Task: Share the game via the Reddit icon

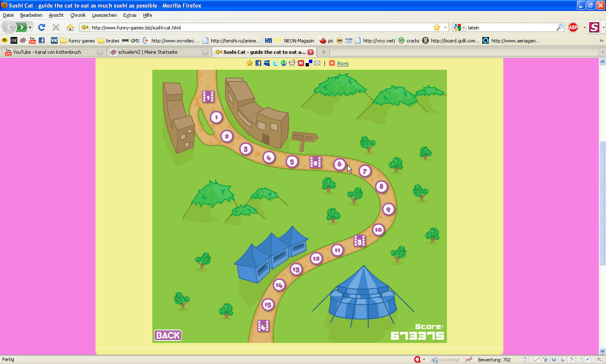Action: [x=292, y=63]
